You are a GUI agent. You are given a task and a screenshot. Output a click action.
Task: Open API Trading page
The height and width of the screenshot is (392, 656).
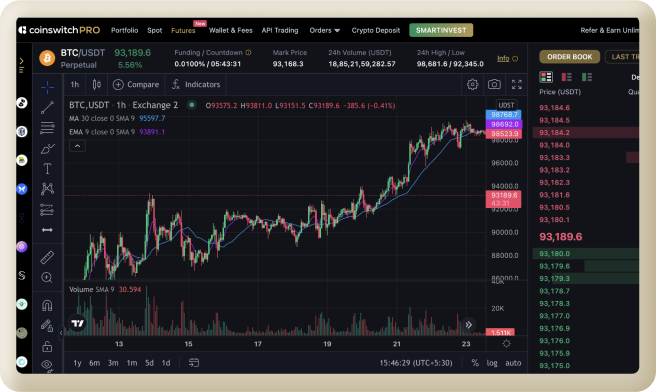(x=280, y=30)
